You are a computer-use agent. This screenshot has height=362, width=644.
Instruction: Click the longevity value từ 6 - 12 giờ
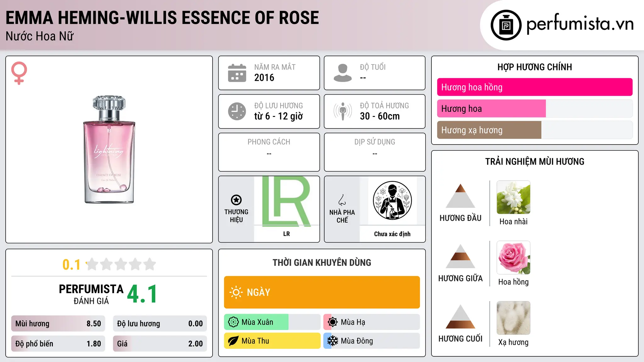[x=279, y=116]
